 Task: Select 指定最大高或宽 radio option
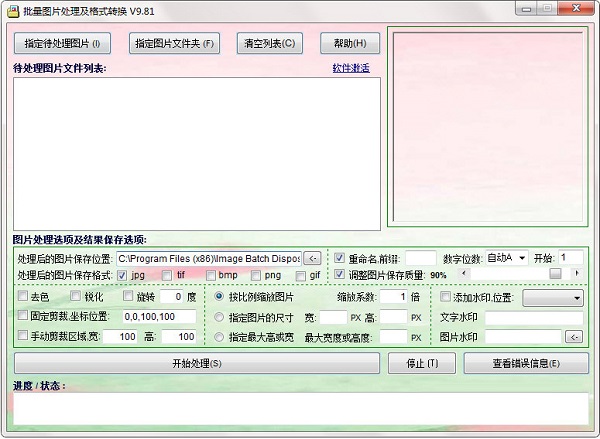click(x=219, y=337)
